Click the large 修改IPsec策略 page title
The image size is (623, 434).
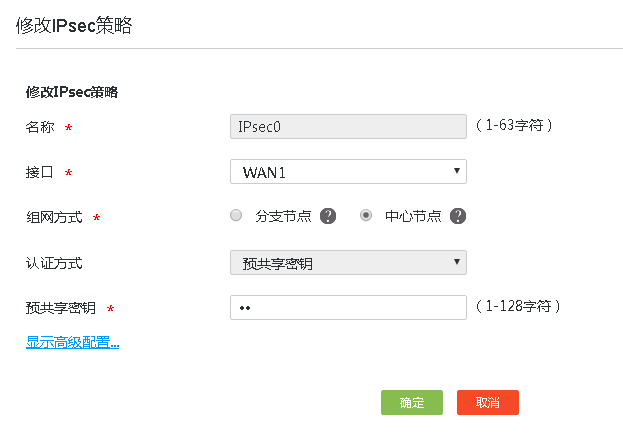pyautogui.click(x=74, y=26)
